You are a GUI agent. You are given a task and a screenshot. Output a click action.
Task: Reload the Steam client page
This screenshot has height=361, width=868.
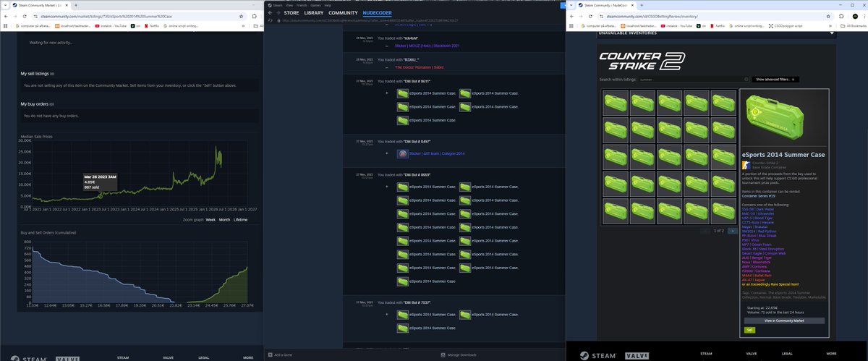tap(271, 21)
